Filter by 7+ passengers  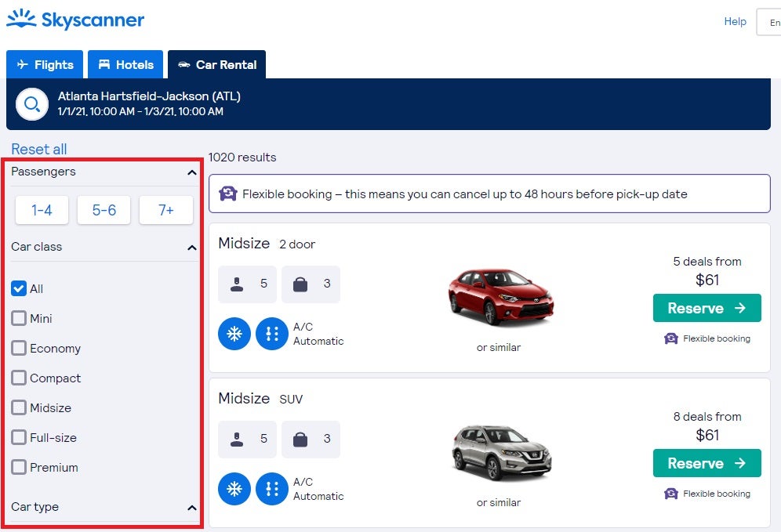pos(166,210)
